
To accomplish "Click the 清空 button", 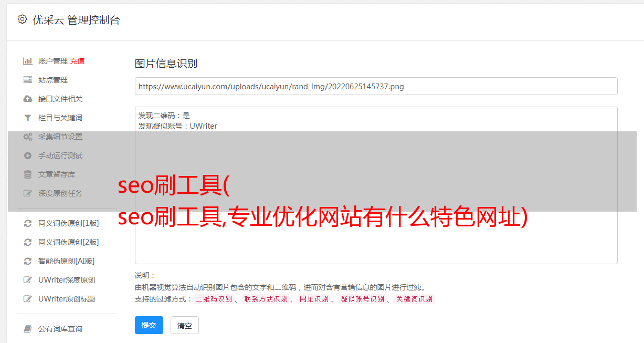I will (185, 325).
